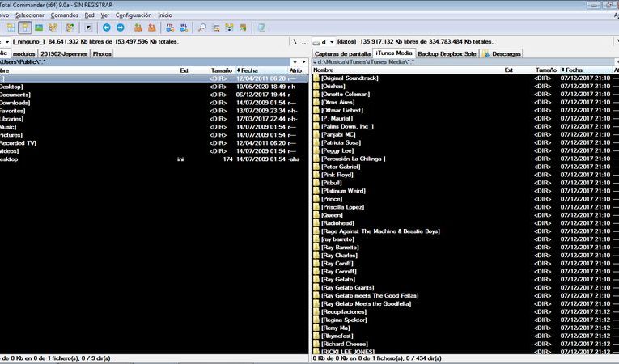Click the invert selection toolbar icon

70,28
